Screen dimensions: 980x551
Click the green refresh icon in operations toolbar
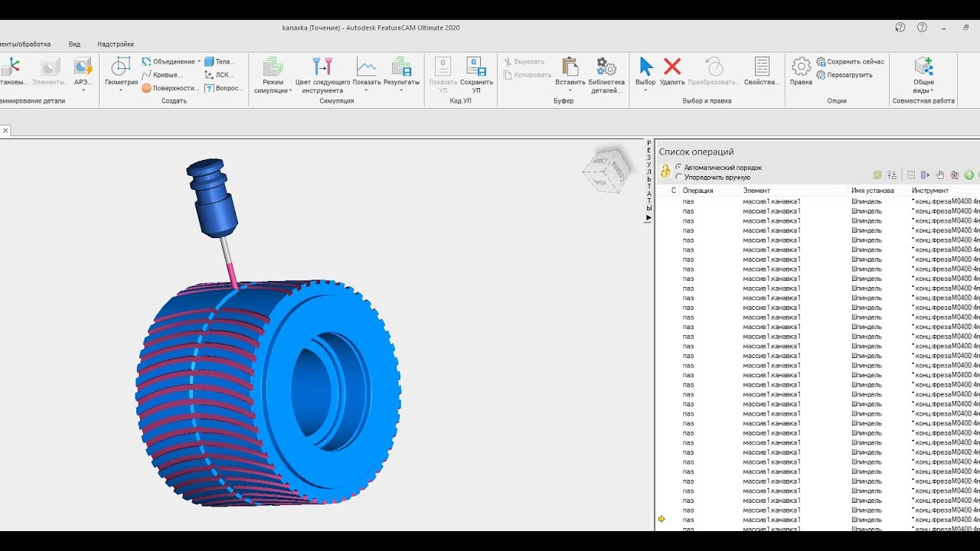[x=877, y=175]
